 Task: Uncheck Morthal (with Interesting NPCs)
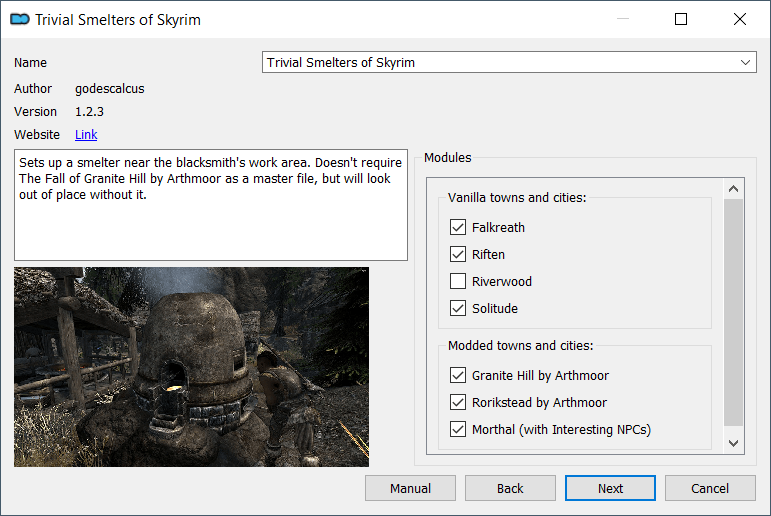pos(458,429)
